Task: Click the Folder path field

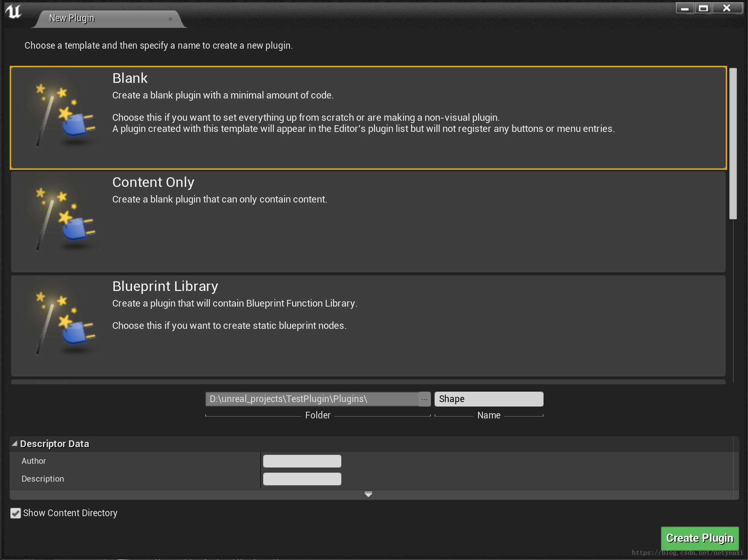Action: pyautogui.click(x=312, y=399)
